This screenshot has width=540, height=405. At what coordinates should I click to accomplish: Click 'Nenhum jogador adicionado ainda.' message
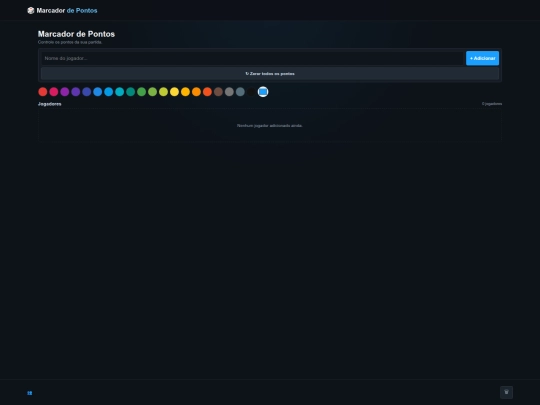coord(270,126)
